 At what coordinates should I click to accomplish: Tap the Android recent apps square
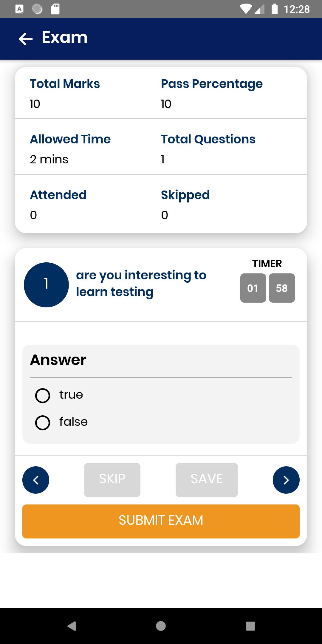pos(250,626)
